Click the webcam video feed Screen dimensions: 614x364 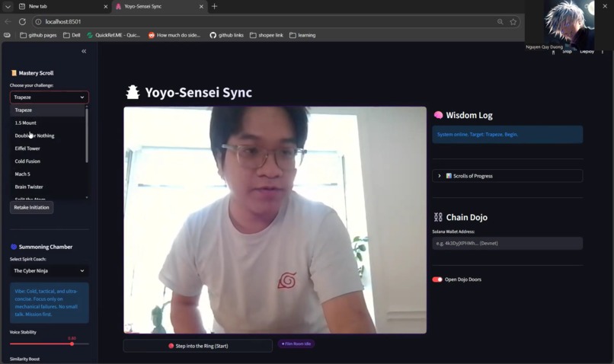275,220
